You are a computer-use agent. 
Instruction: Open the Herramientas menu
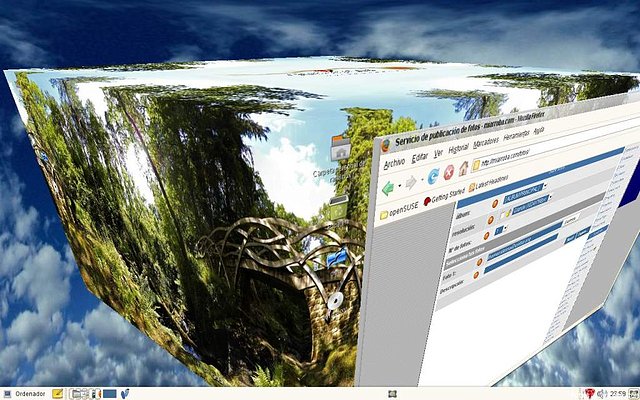pos(516,135)
